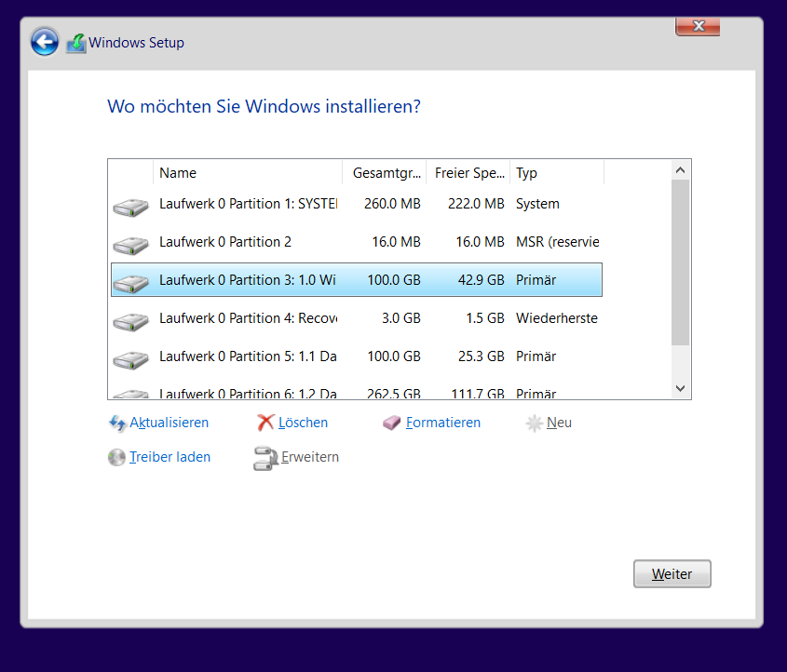Viewport: 787px width, 672px height.
Task: Click the drive icon for Partition 3
Action: pos(130,283)
